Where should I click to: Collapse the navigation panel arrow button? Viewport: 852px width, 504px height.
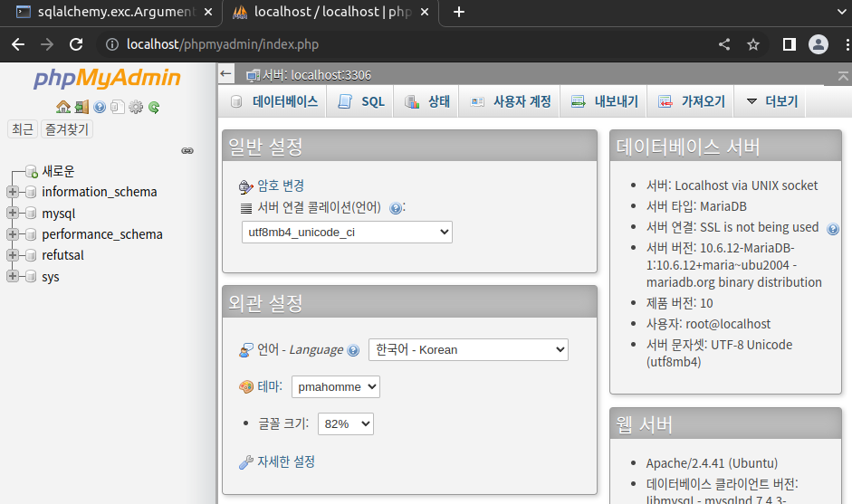coord(226,74)
